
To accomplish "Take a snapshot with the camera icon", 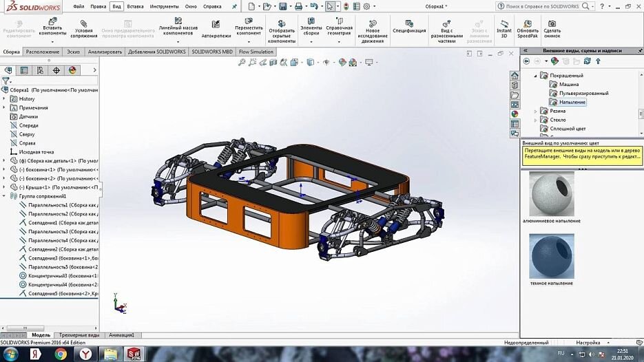I will coord(552,23).
